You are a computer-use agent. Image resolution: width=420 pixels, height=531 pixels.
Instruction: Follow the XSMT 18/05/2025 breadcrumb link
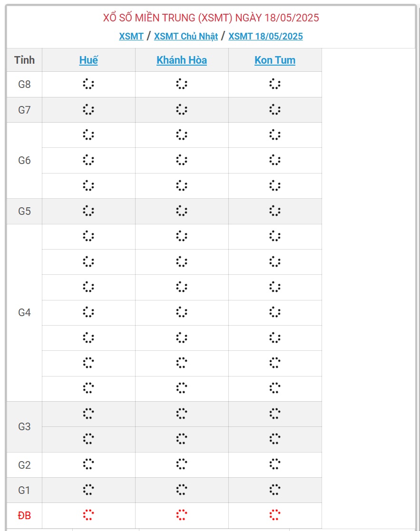pos(265,36)
